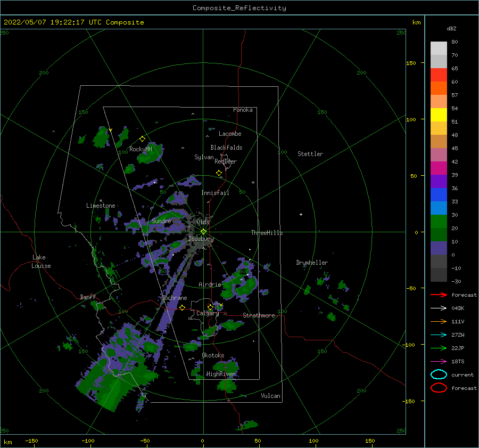Click the yellow radar-site diamond at map center
Viewport: 479px width, 448px height.
[203, 232]
